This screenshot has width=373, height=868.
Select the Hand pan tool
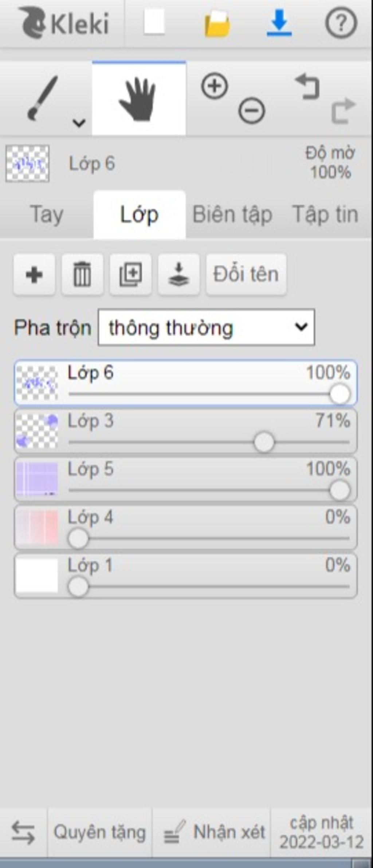pyautogui.click(x=139, y=98)
